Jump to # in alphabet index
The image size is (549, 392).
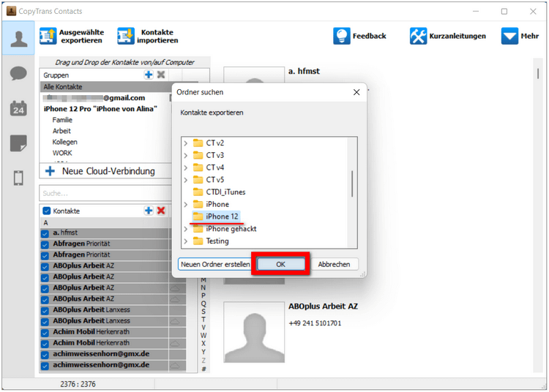(x=203, y=368)
